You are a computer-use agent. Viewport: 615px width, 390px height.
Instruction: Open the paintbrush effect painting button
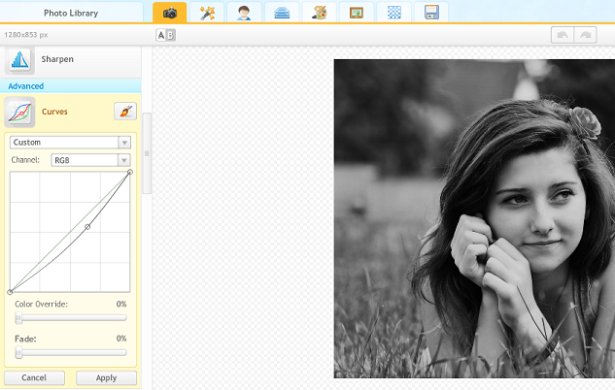click(126, 111)
